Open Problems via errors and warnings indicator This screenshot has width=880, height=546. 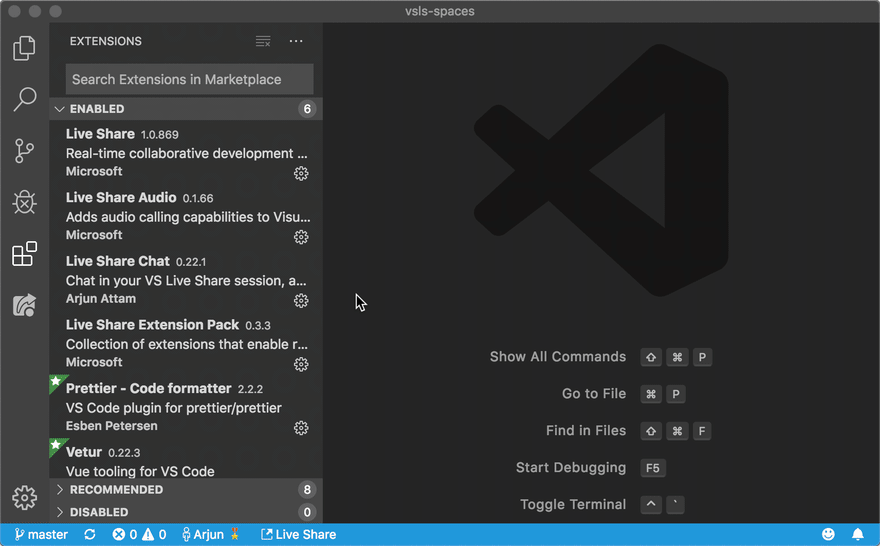click(x=139, y=534)
